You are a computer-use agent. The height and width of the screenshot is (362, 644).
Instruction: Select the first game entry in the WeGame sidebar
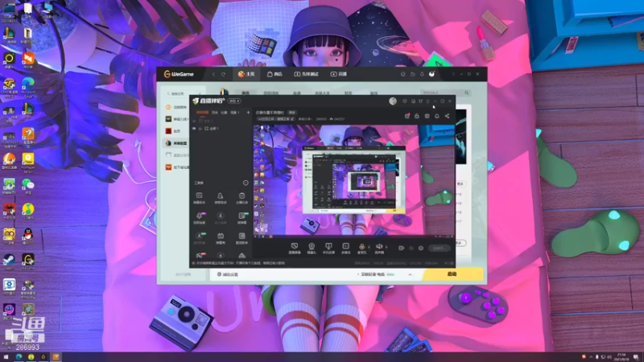point(176,107)
